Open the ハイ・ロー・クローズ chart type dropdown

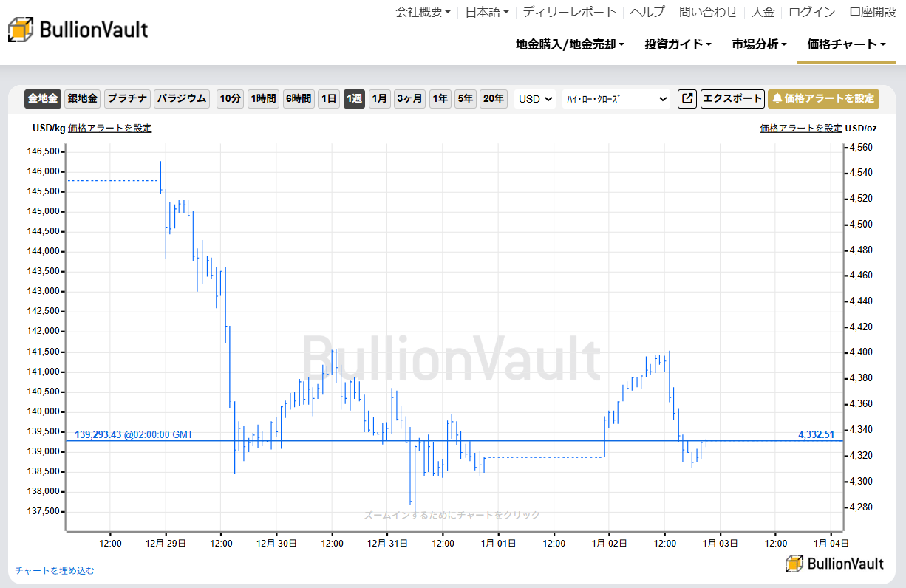616,98
